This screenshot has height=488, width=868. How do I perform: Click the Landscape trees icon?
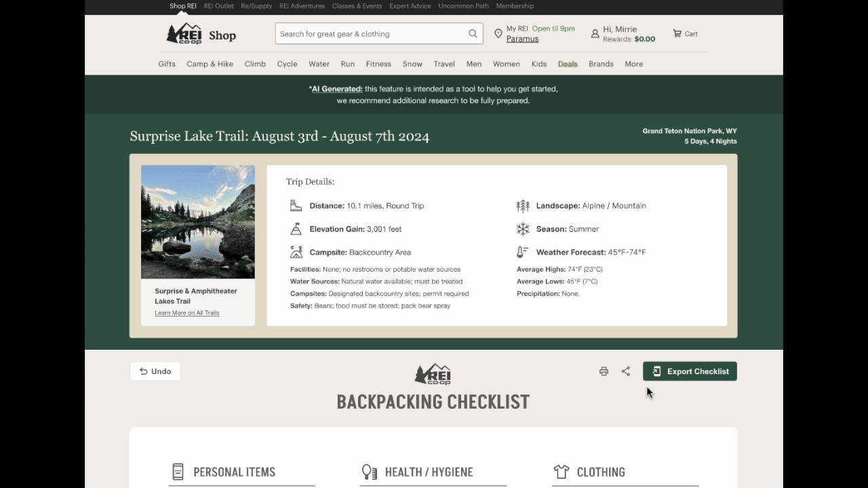pos(523,205)
